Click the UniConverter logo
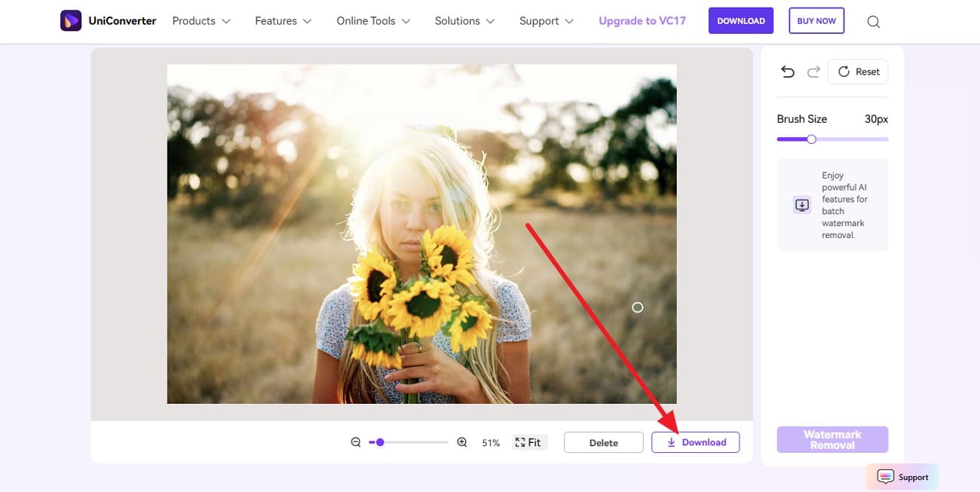The height and width of the screenshot is (492, 980). pyautogui.click(x=71, y=20)
